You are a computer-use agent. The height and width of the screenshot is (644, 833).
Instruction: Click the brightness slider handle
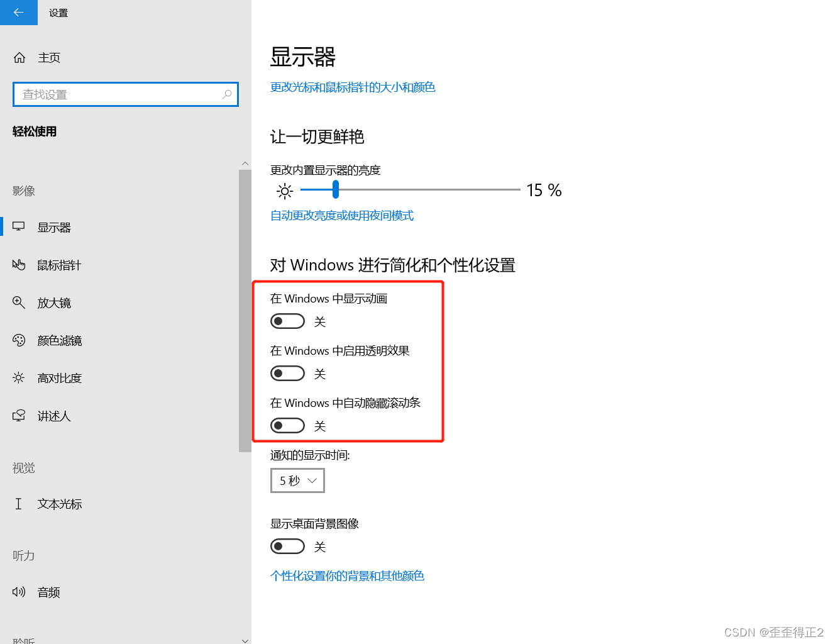[x=336, y=189]
